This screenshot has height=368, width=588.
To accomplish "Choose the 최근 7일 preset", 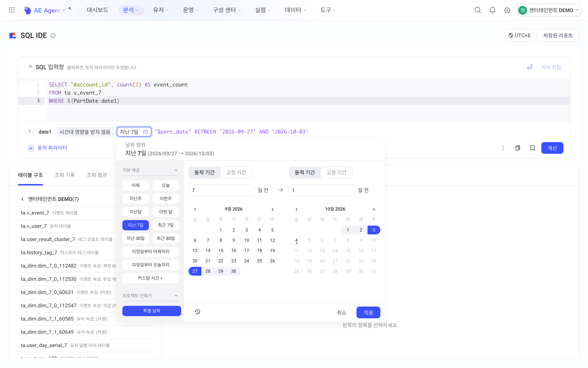I will coord(166,225).
